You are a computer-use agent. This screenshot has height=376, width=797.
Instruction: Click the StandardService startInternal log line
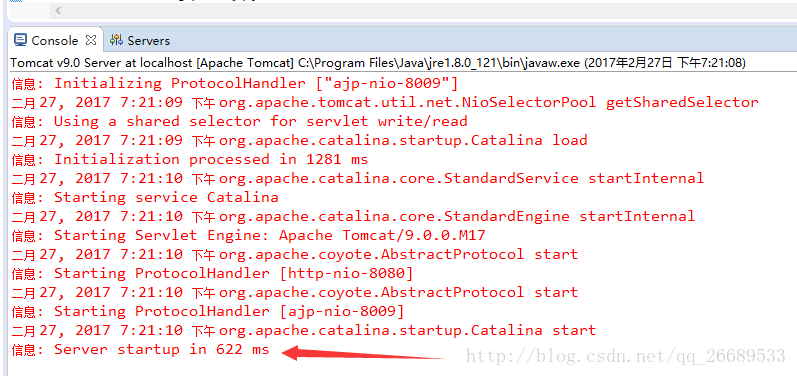pos(358,178)
